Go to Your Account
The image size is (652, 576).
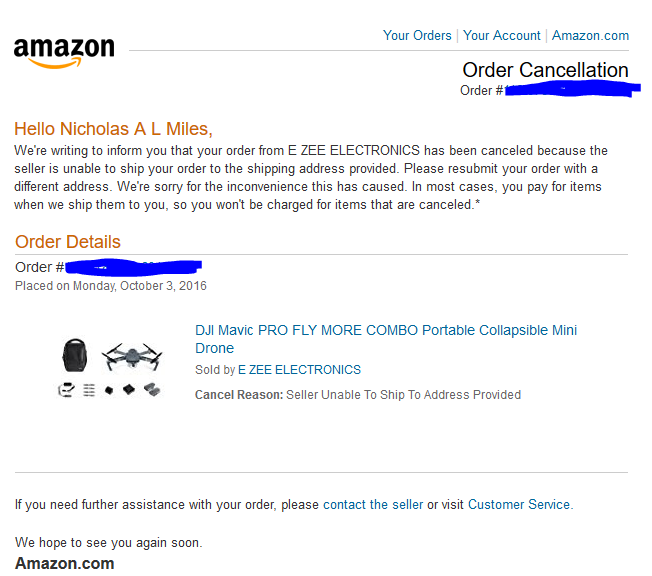pos(502,35)
